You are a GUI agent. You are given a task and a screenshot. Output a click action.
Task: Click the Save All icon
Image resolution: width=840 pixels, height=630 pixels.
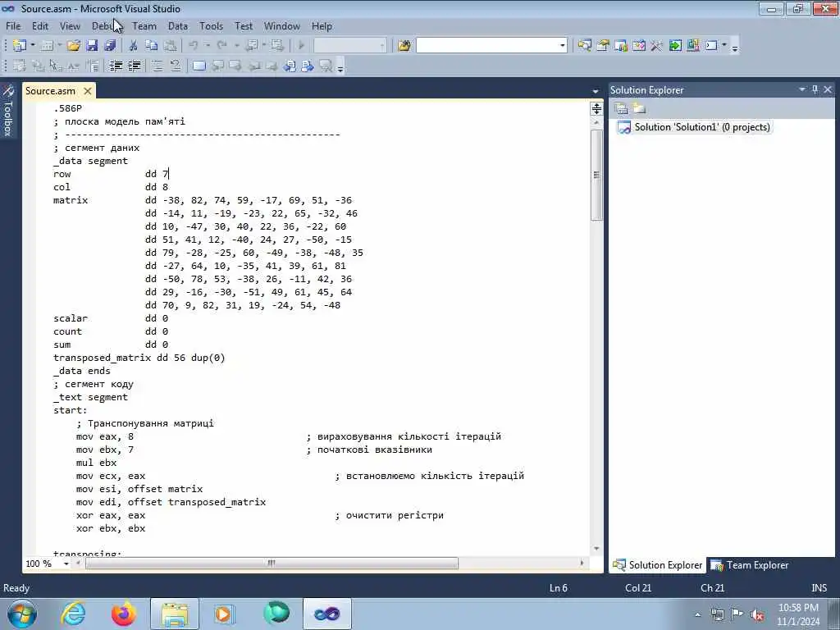coord(110,46)
